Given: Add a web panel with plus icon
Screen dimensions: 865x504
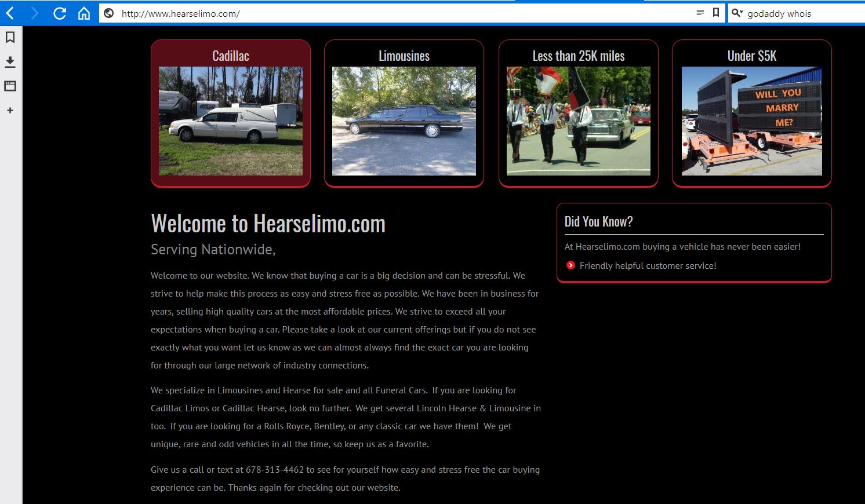Looking at the screenshot, I should pos(10,110).
